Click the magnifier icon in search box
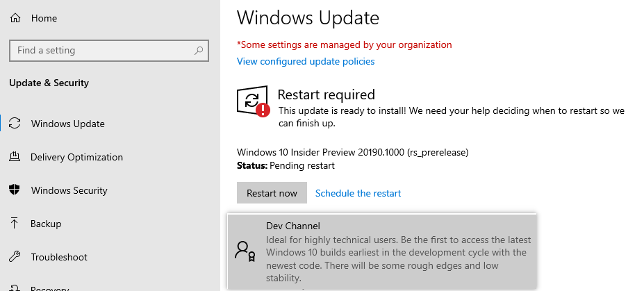 199,51
